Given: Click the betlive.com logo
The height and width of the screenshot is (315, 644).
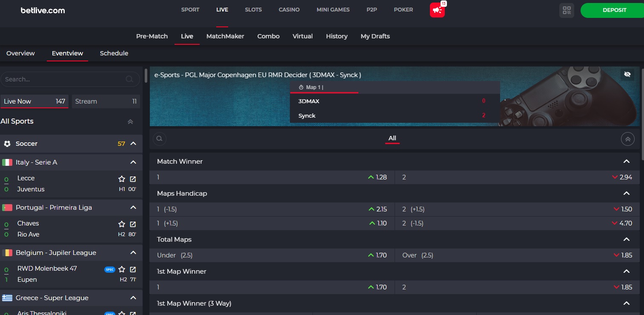Looking at the screenshot, I should click(x=43, y=10).
